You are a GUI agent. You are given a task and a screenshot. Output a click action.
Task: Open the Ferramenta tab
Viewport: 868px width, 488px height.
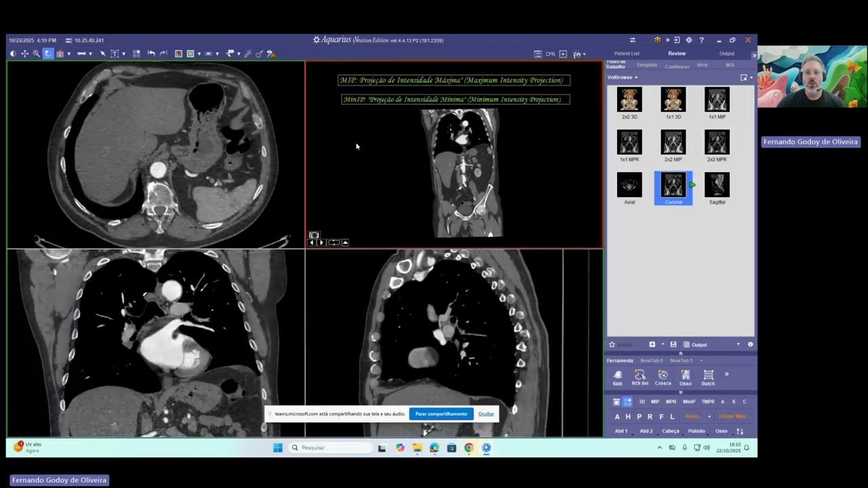[x=620, y=361]
